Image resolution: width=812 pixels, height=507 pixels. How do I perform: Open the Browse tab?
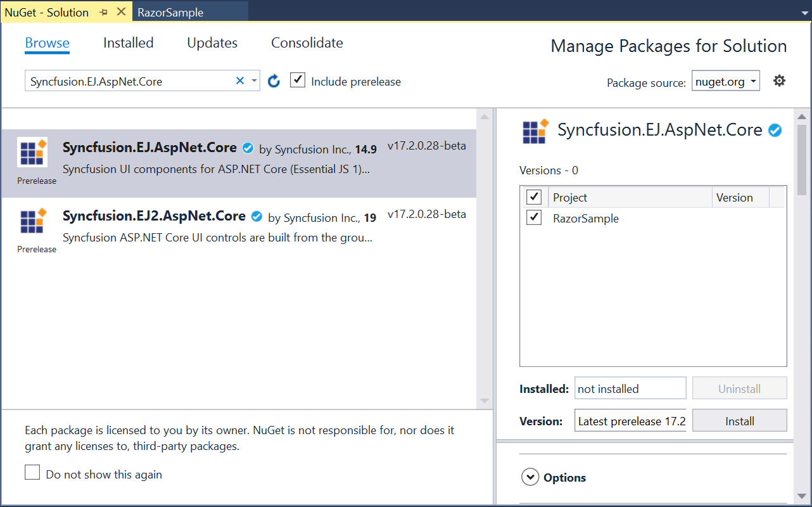pos(47,43)
